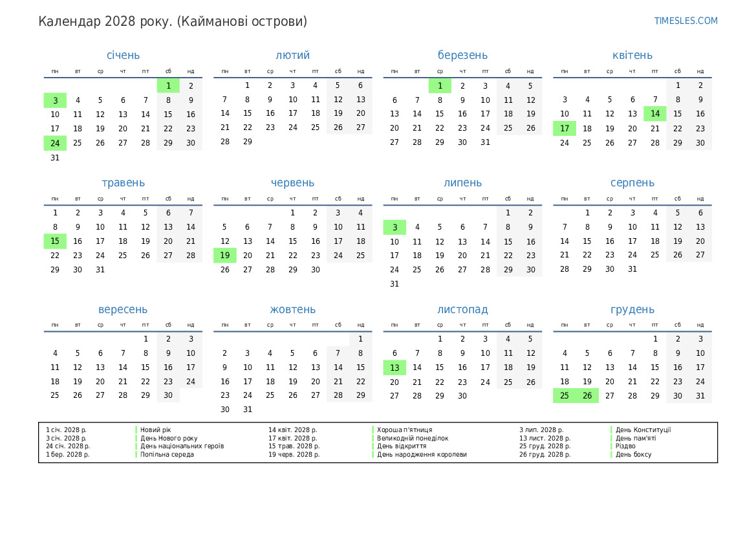The width and height of the screenshot is (756, 535).
Task: Select the 'січень' month heading
Action: coord(123,55)
